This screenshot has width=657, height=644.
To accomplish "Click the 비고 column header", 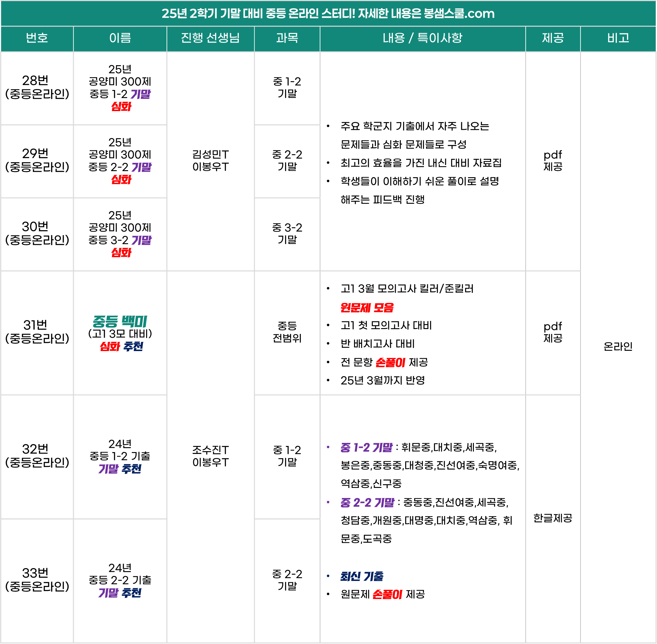I will click(618, 38).
